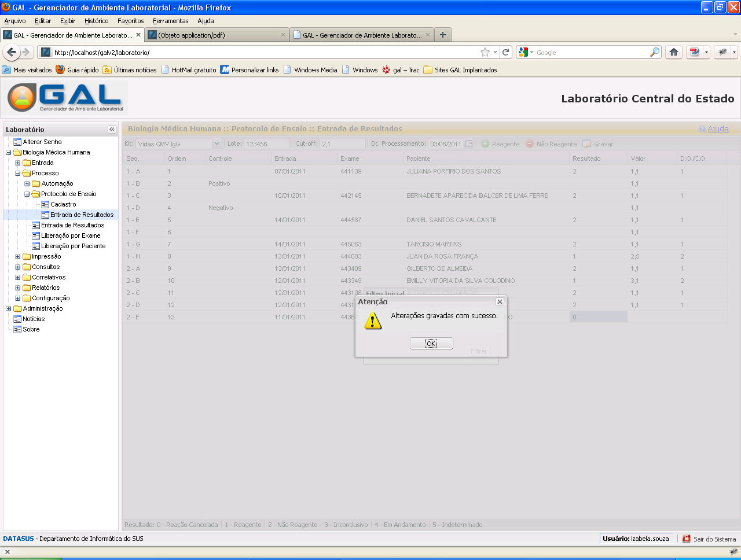Open the Exibir menu

(68, 21)
